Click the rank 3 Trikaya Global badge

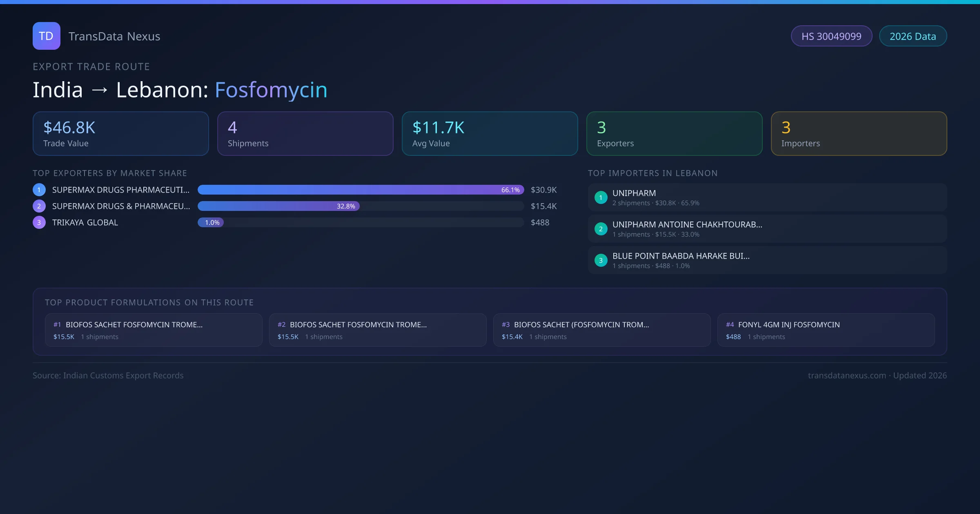39,222
